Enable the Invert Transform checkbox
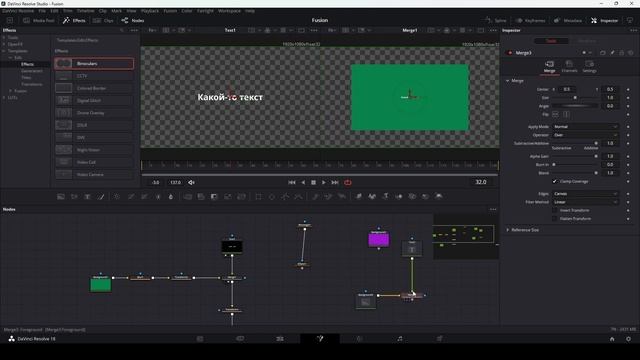 554,210
